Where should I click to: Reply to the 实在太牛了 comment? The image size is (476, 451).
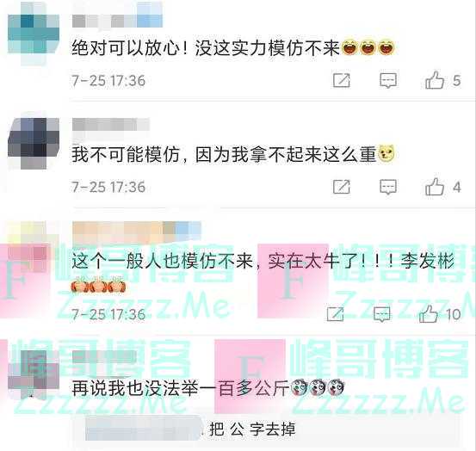(381, 314)
